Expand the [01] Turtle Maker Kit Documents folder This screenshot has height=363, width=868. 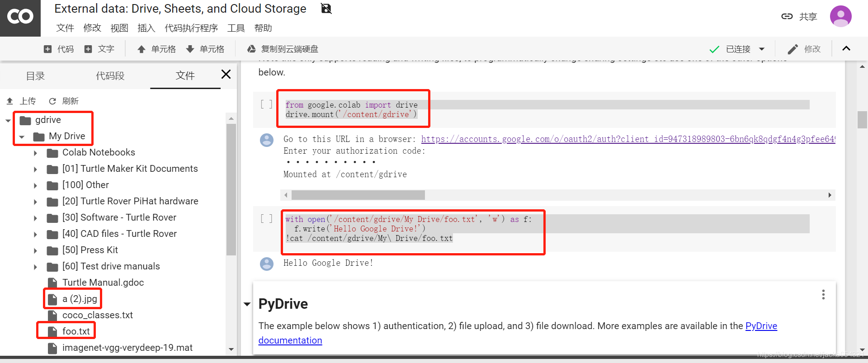coord(35,169)
